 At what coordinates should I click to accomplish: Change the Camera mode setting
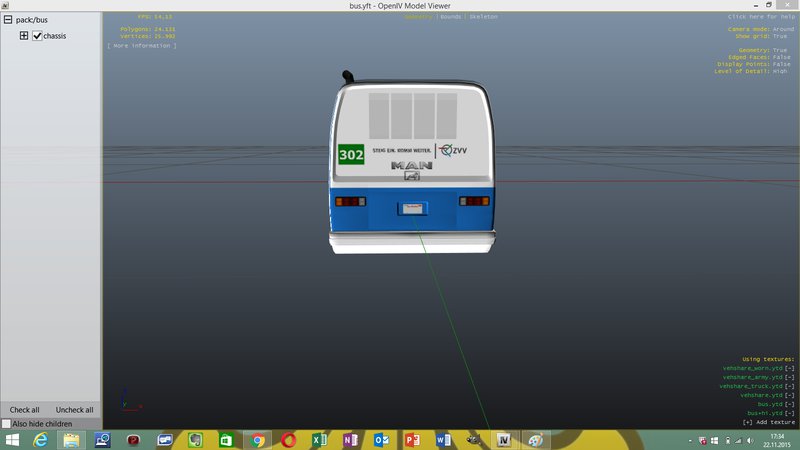coord(761,30)
